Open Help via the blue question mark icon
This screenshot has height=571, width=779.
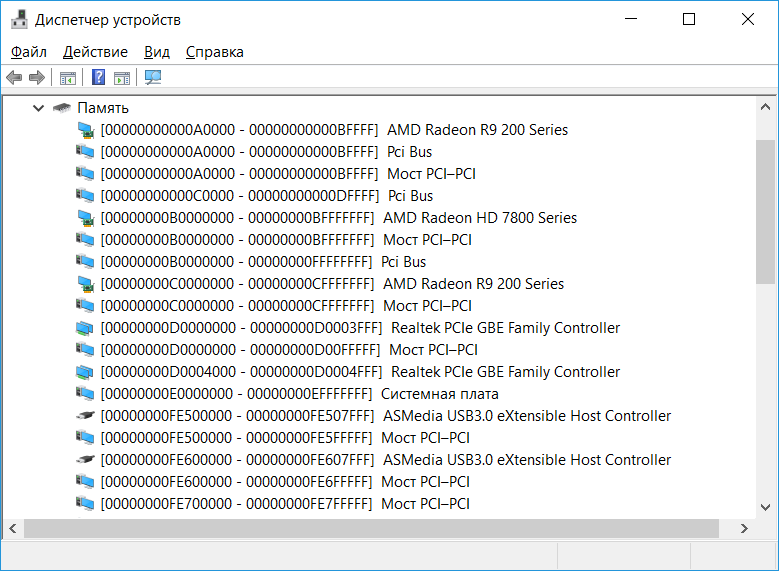pyautogui.click(x=98, y=78)
